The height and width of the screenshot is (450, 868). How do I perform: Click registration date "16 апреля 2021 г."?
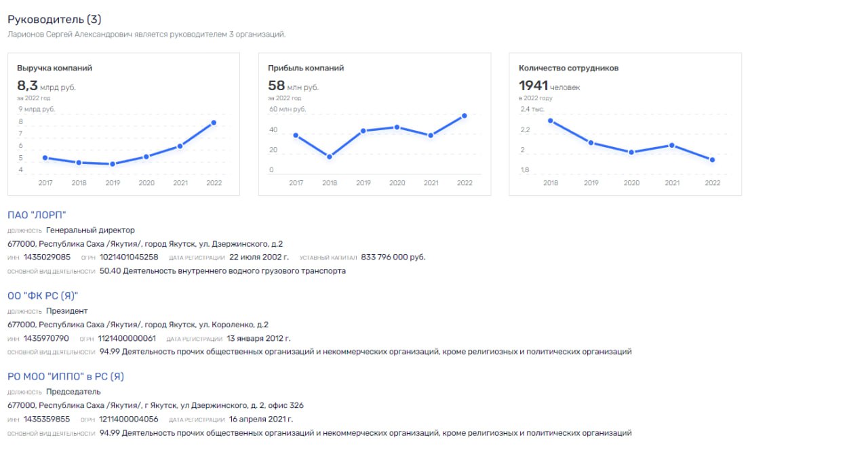pyautogui.click(x=261, y=419)
